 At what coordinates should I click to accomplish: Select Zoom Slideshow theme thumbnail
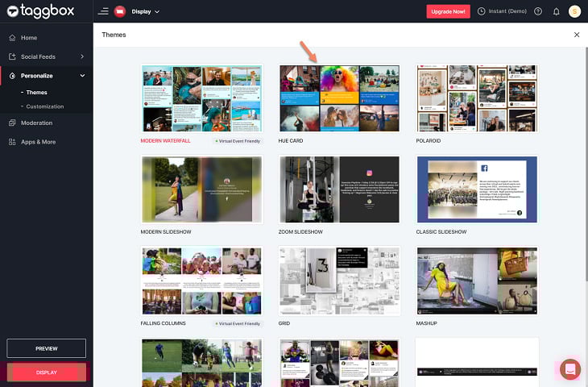point(339,189)
